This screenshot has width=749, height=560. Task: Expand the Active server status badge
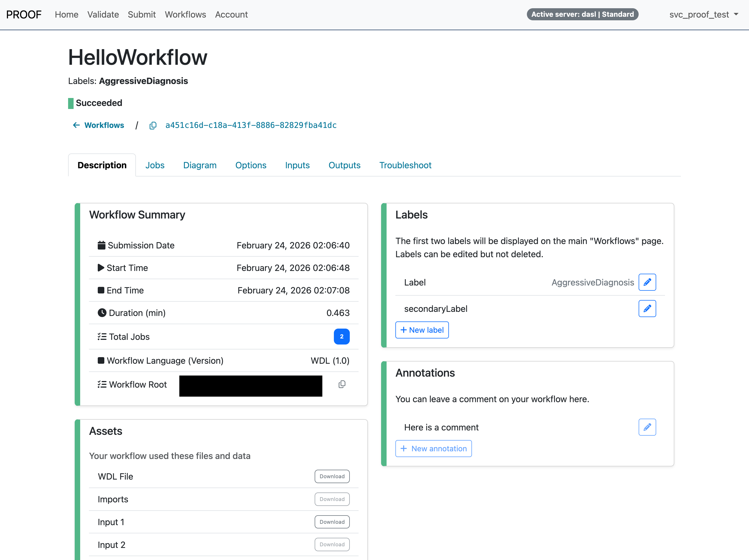(582, 14)
